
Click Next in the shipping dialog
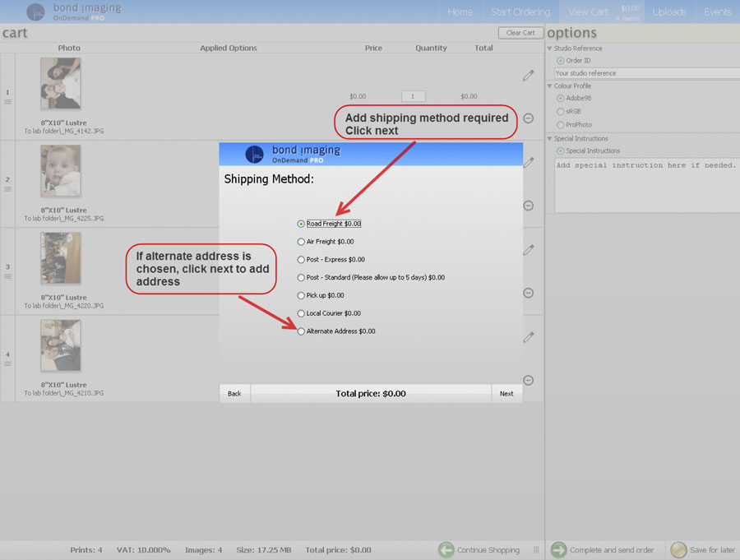tap(506, 393)
